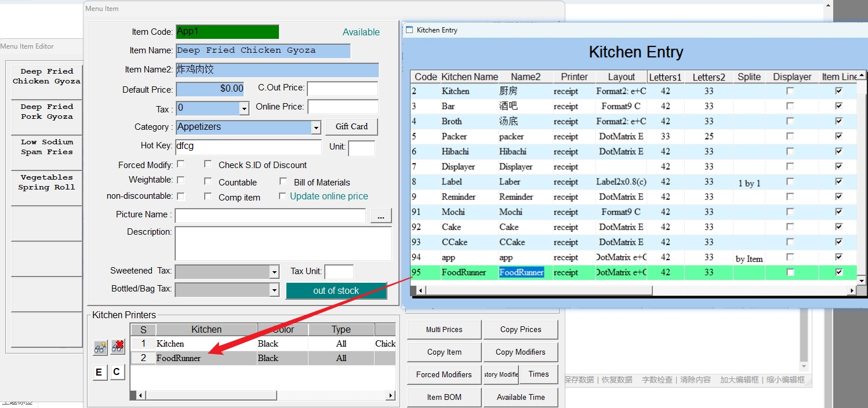
Task: Open Forced Modifiers
Action: tap(444, 374)
